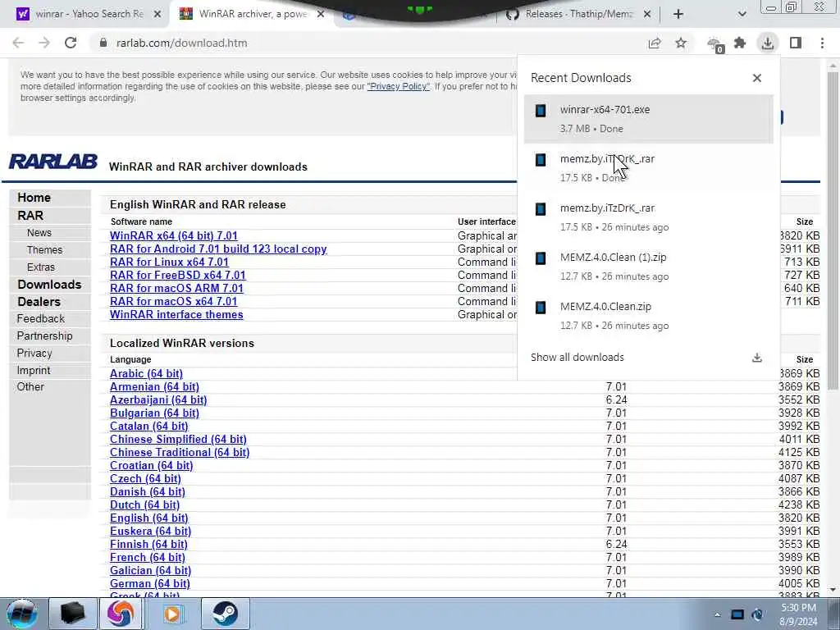Open Extras in the sidebar
This screenshot has width=840, height=630.
click(41, 267)
